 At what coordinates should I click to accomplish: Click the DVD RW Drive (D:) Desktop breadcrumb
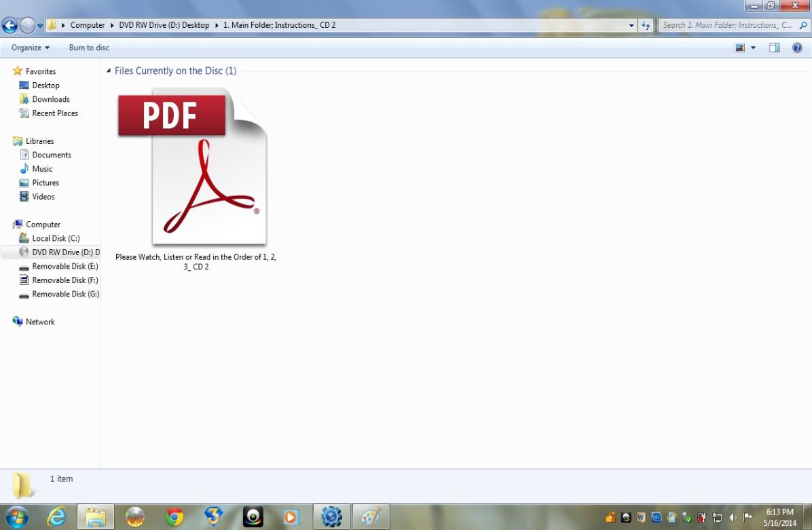point(164,25)
